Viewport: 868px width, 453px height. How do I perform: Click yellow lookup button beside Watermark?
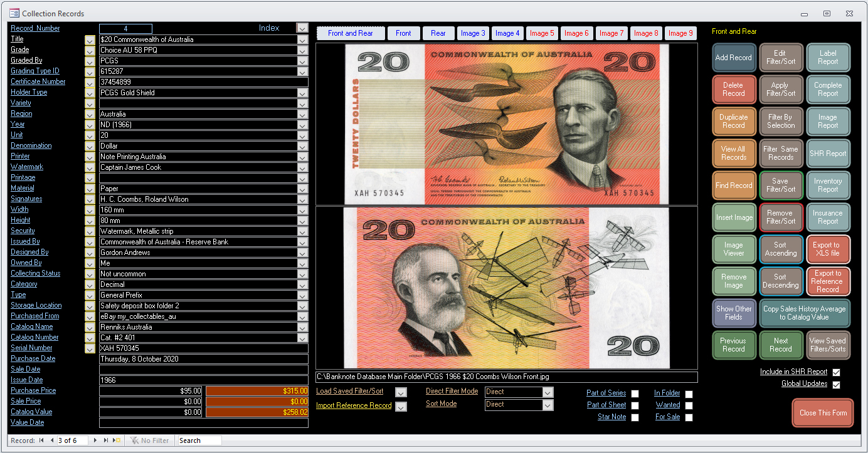click(90, 167)
